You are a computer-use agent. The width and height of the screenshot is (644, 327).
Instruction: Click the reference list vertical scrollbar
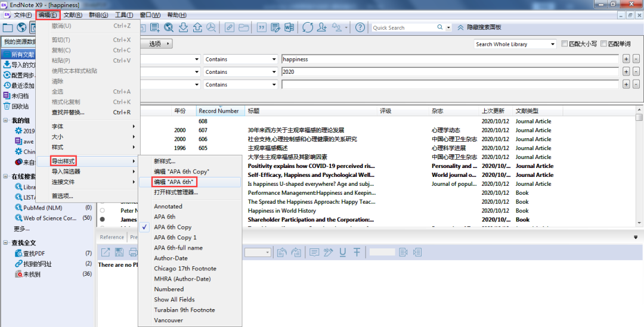639,166
